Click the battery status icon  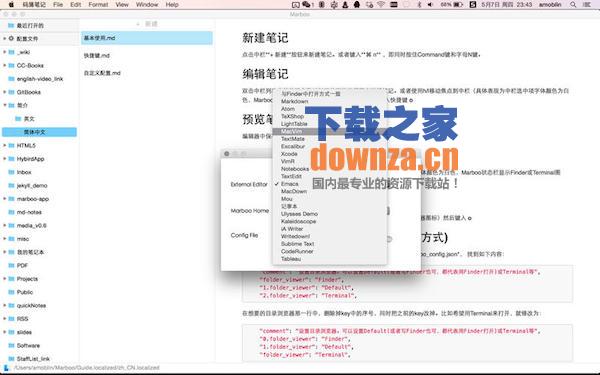458,5
